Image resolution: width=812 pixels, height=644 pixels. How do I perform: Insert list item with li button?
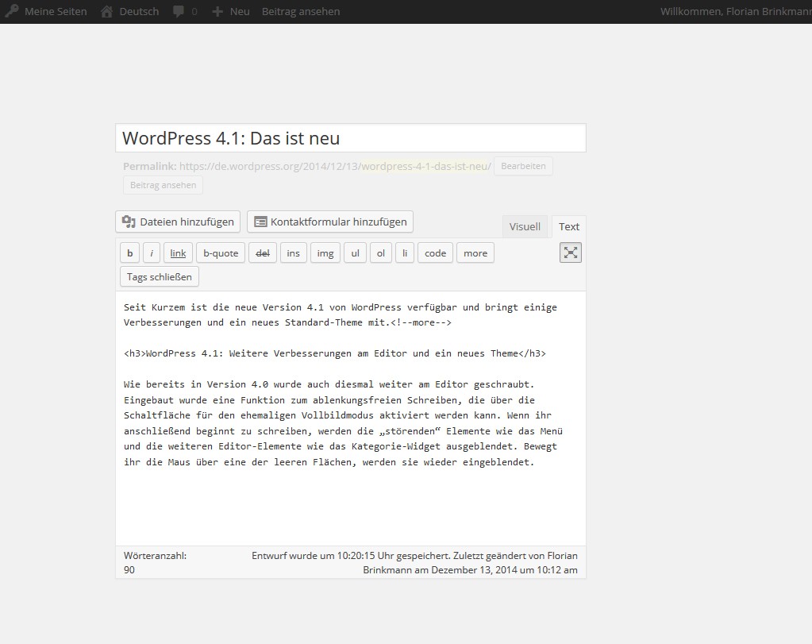(405, 253)
